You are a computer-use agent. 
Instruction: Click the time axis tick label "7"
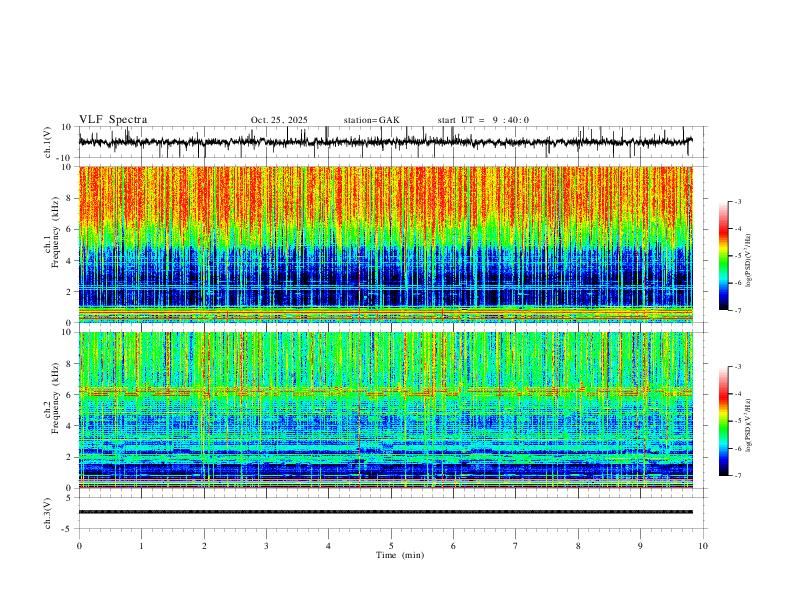tap(516, 546)
